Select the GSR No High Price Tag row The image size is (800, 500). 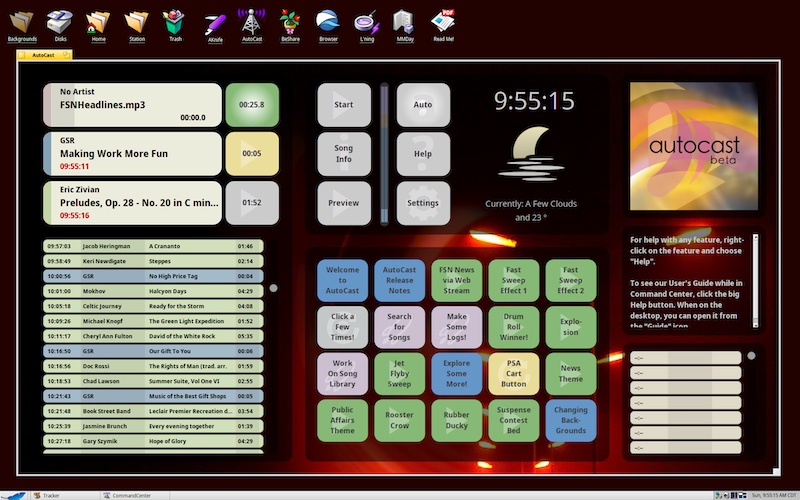153,276
